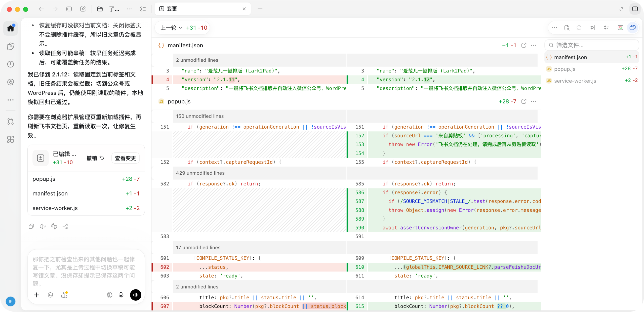Go back with the left arrow in the title bar
The height and width of the screenshot is (312, 644).
42,9
